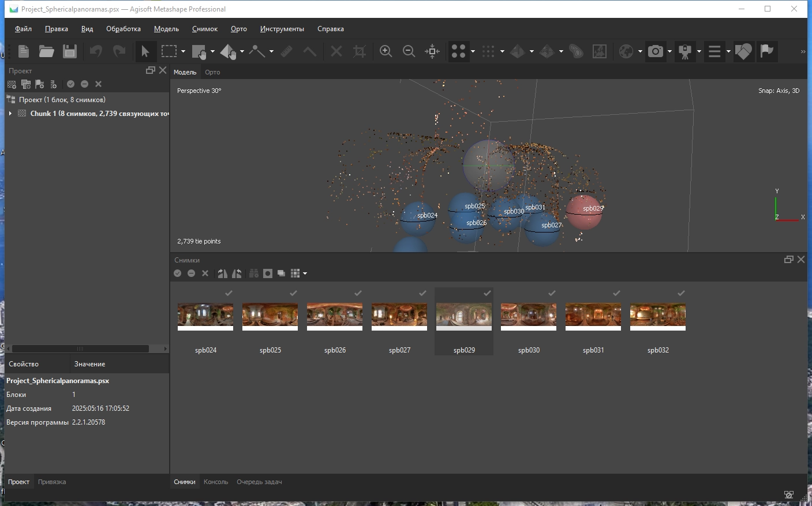Image resolution: width=812 pixels, height=506 pixels.
Task: Toggle the checkmark on spb024 photo
Action: (229, 293)
